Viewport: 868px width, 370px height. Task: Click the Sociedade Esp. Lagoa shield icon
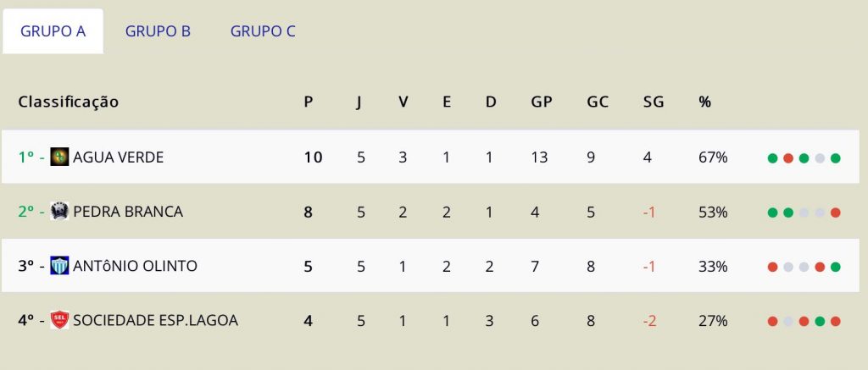pos(60,320)
